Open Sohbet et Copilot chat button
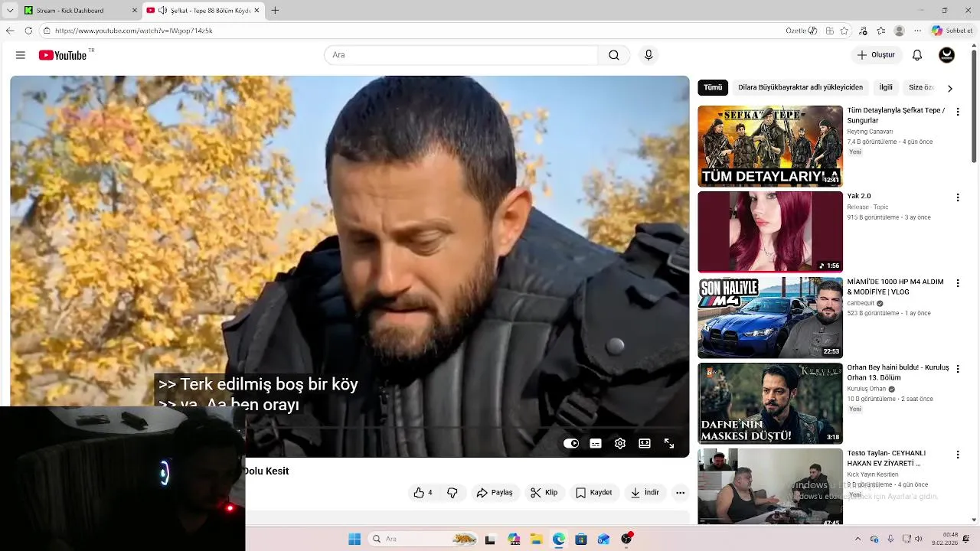The height and width of the screenshot is (551, 980). point(952,31)
